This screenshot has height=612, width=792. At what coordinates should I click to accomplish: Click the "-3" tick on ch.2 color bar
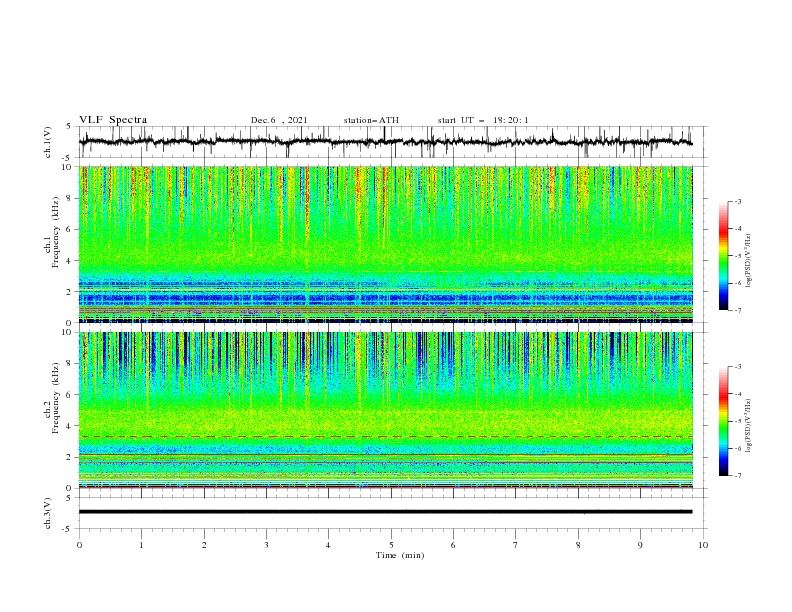(x=738, y=367)
